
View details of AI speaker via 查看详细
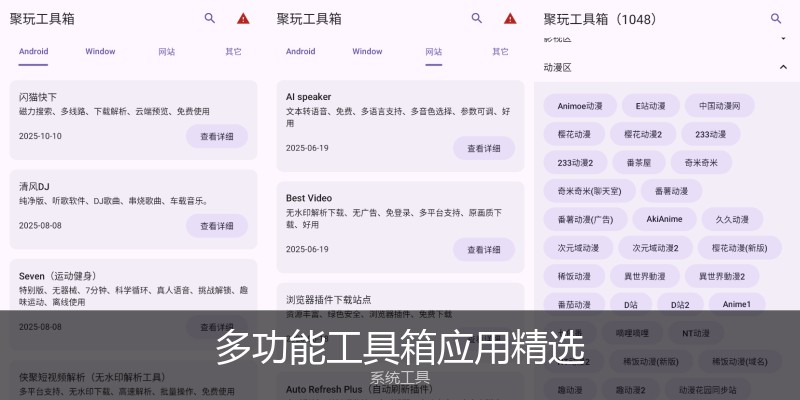pos(484,148)
